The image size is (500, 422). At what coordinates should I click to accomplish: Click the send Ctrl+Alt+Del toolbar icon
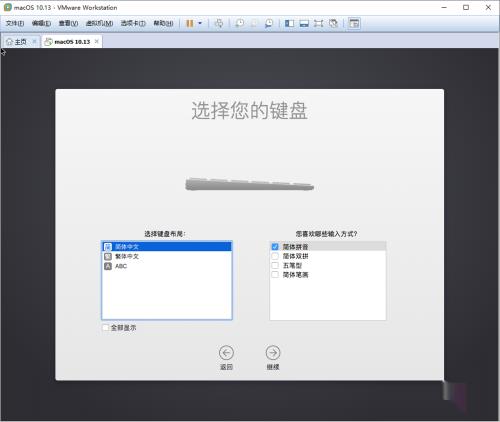pyautogui.click(x=219, y=23)
